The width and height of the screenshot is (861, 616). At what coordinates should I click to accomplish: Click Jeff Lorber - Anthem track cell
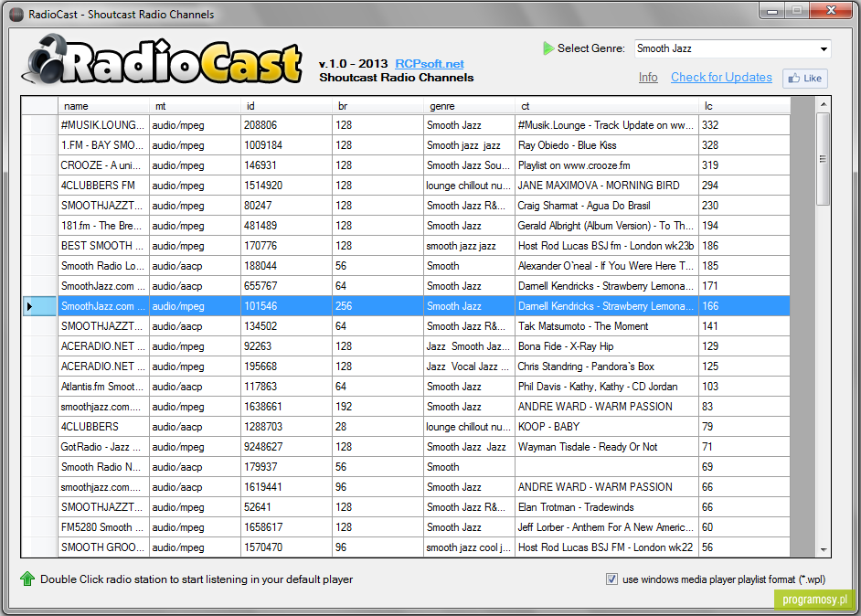click(x=607, y=527)
